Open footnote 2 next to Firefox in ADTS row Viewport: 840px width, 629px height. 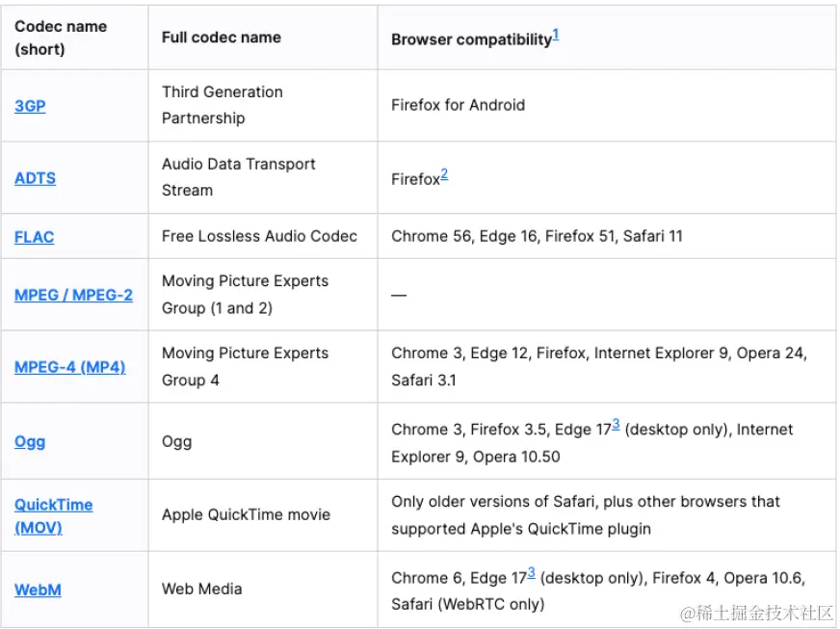click(x=444, y=175)
